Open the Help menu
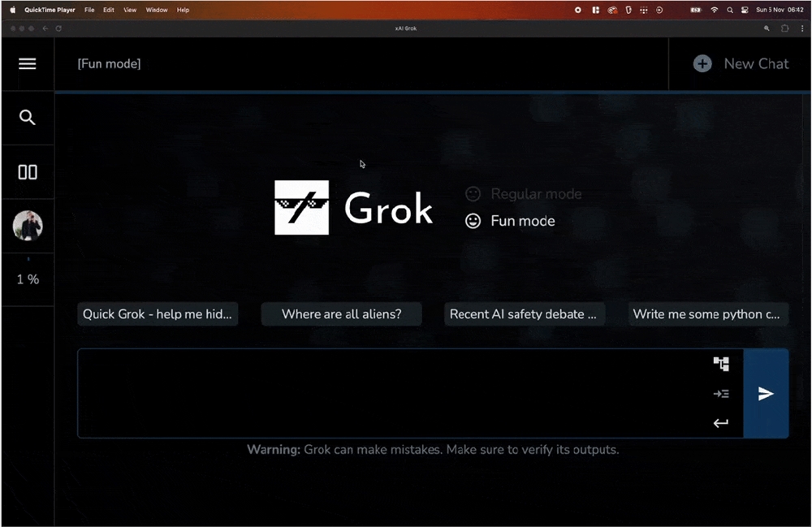This screenshot has width=812, height=527. tap(183, 10)
